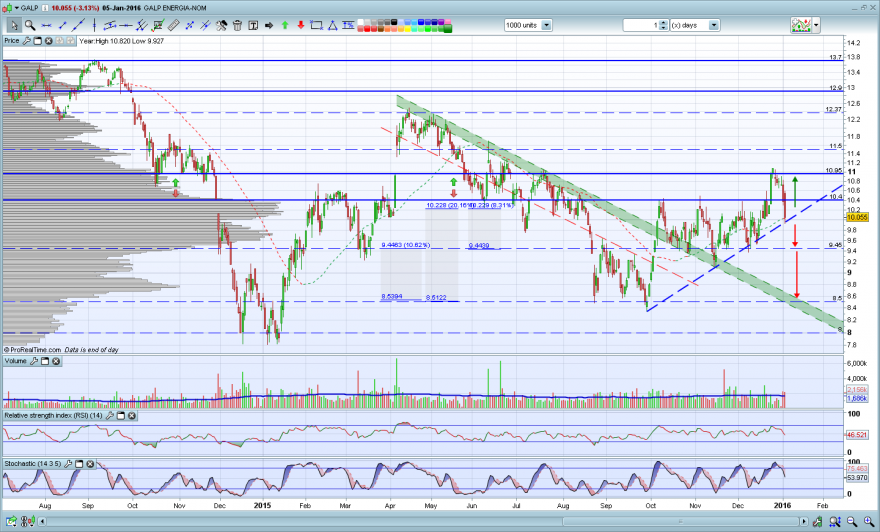Open Price panel wrench settings
Screen dimensions: 880x532
point(26,41)
